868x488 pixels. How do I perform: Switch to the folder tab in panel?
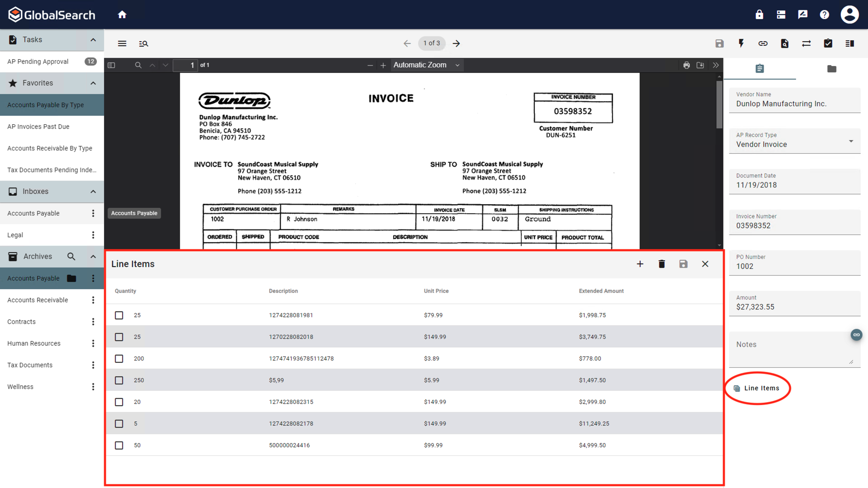click(x=831, y=69)
